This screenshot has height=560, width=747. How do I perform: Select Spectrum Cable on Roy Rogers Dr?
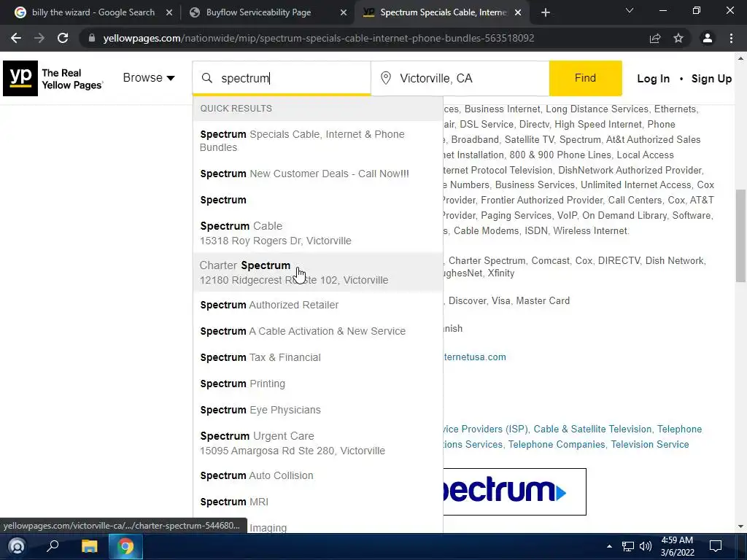tap(318, 233)
